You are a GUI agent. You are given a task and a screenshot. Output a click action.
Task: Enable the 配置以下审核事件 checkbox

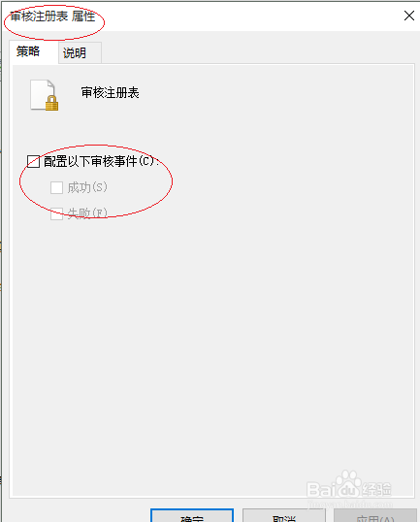coord(33,161)
